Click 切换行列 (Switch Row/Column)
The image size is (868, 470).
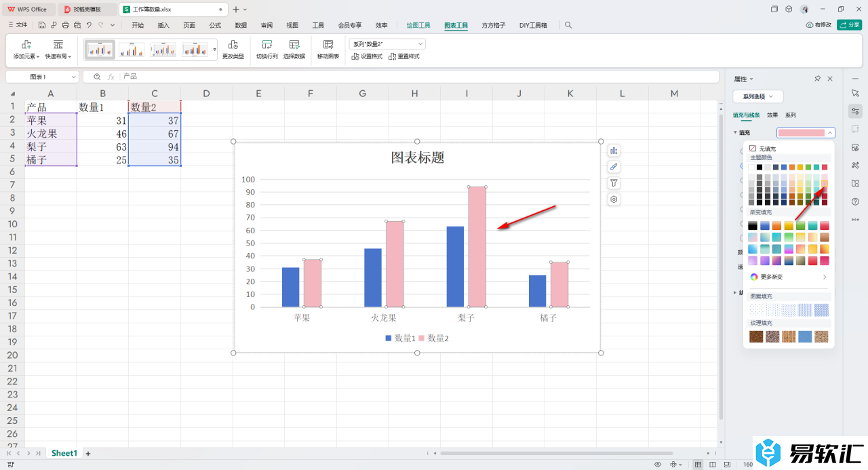267,50
